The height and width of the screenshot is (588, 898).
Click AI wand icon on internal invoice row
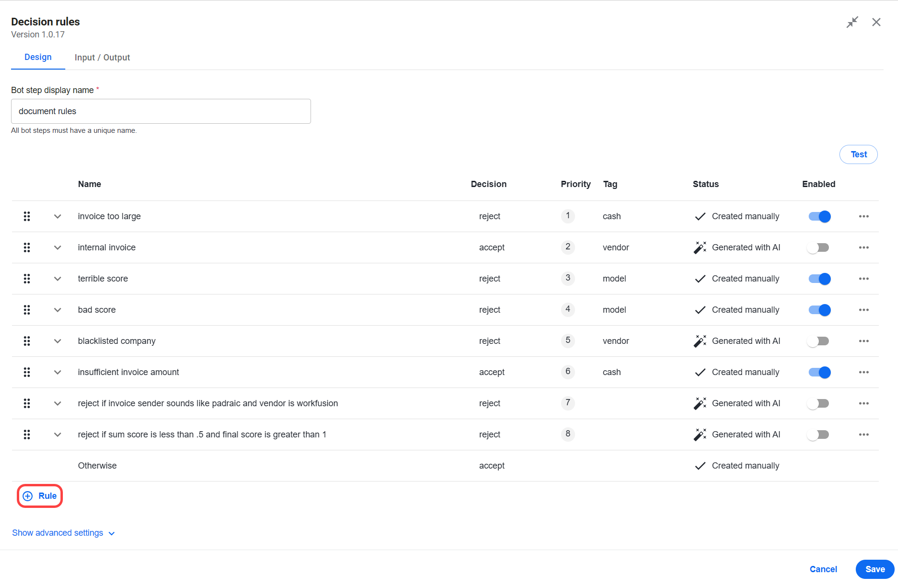tap(700, 247)
